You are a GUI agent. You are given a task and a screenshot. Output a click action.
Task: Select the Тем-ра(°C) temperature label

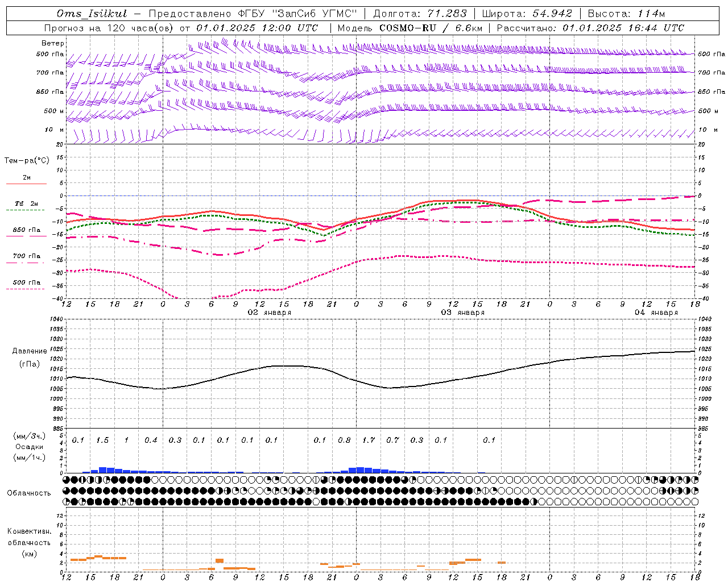[x=27, y=161]
